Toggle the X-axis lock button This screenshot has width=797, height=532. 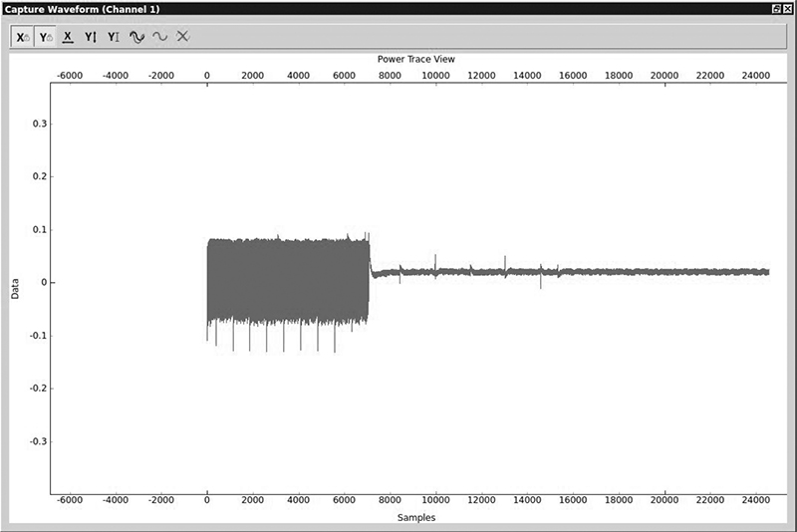pyautogui.click(x=22, y=37)
